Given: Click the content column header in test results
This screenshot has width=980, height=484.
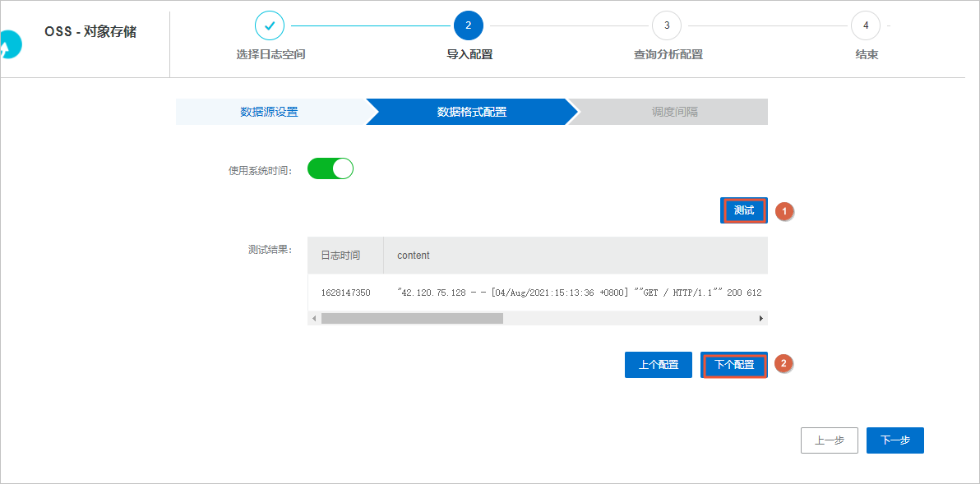Looking at the screenshot, I should 412,255.
